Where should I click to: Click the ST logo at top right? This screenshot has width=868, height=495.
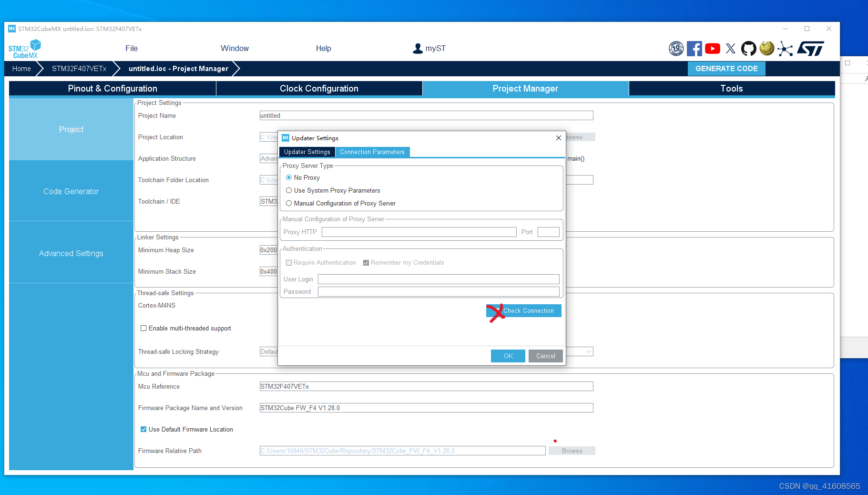811,49
